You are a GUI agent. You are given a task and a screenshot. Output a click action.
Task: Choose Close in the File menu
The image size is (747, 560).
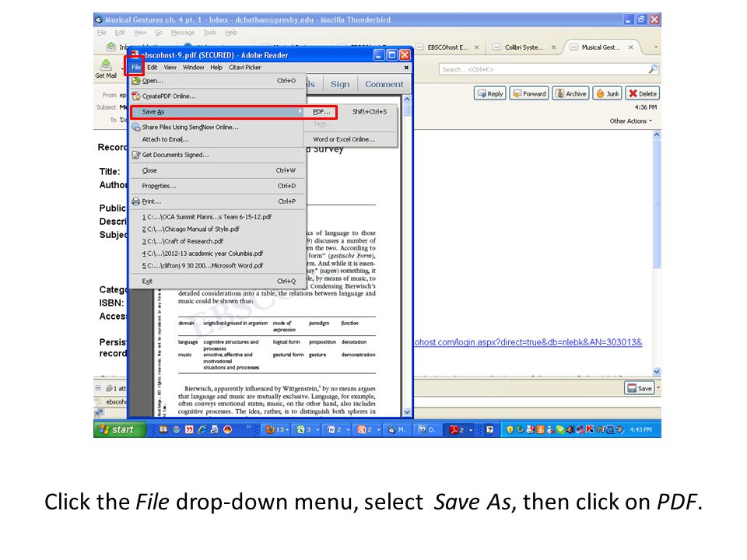tap(218, 170)
